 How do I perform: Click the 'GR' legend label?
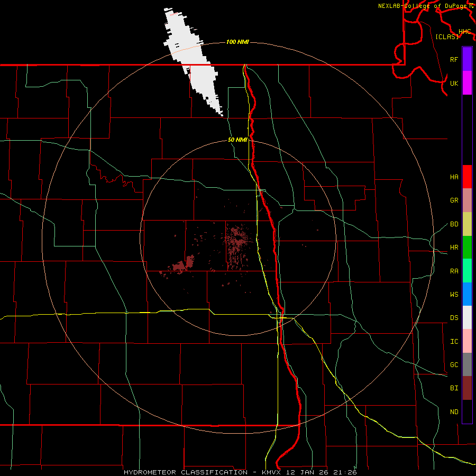454,200
